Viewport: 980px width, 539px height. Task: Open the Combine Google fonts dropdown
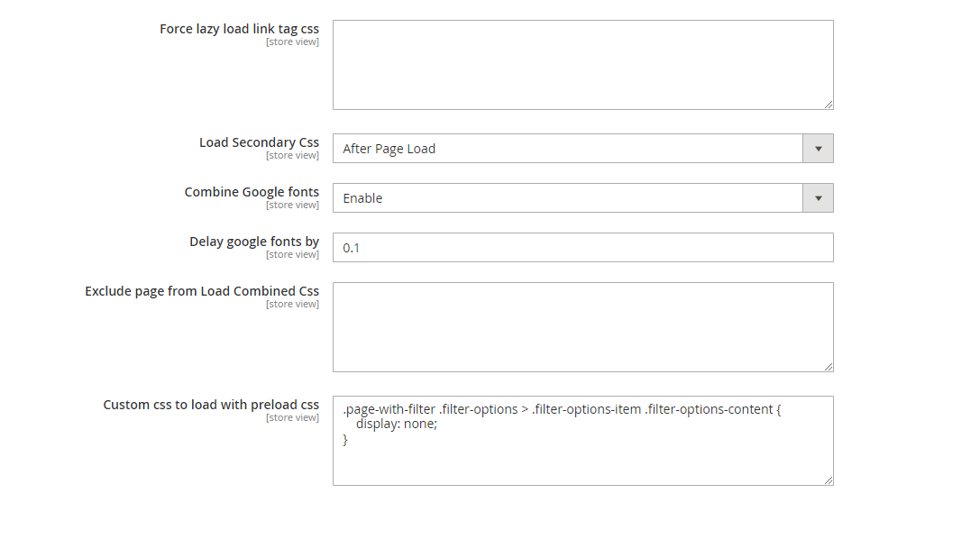point(568,198)
